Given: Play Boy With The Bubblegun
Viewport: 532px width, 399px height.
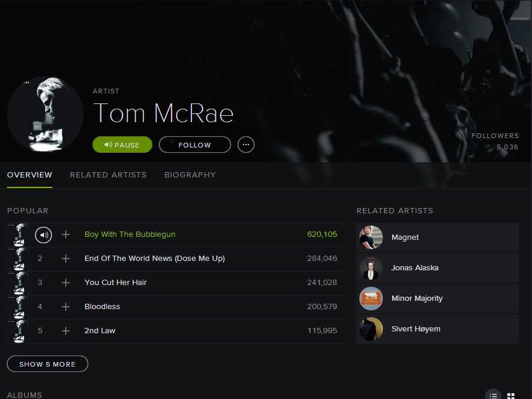Looking at the screenshot, I should [x=130, y=234].
